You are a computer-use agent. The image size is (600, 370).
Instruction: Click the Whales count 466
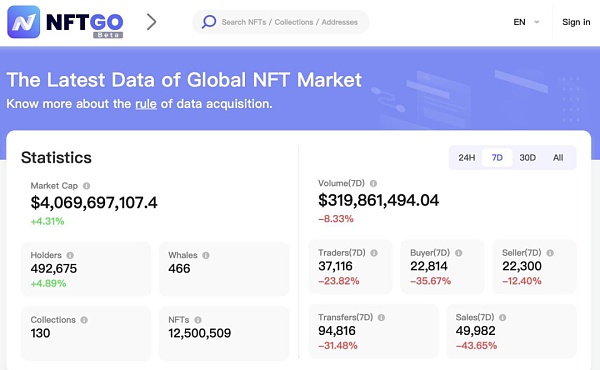click(x=179, y=269)
